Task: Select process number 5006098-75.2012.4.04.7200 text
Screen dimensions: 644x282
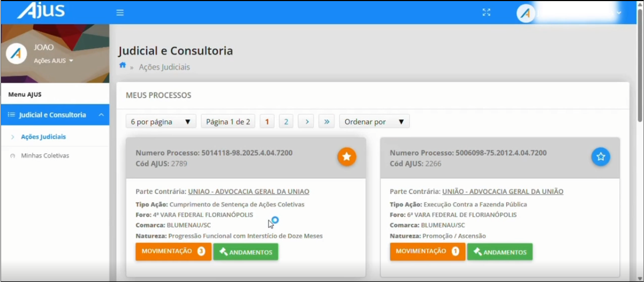Action: [501, 153]
